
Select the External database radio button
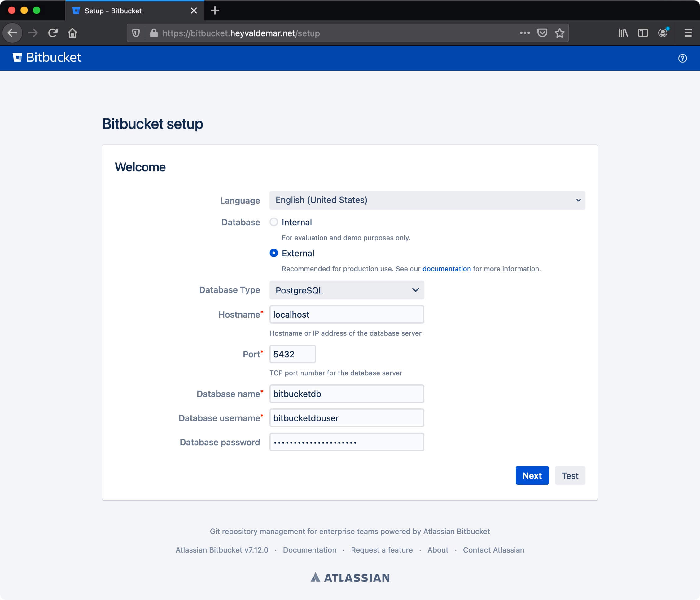pyautogui.click(x=273, y=254)
